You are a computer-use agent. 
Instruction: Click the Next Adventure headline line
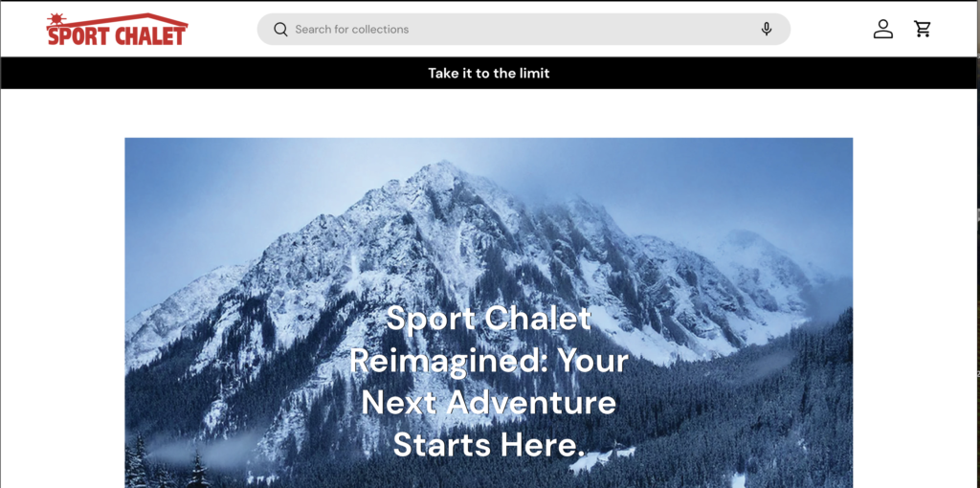coord(489,403)
